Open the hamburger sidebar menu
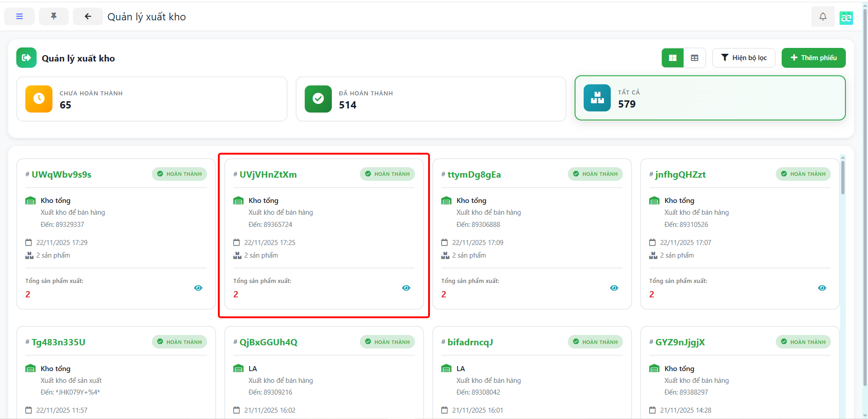 (19, 16)
